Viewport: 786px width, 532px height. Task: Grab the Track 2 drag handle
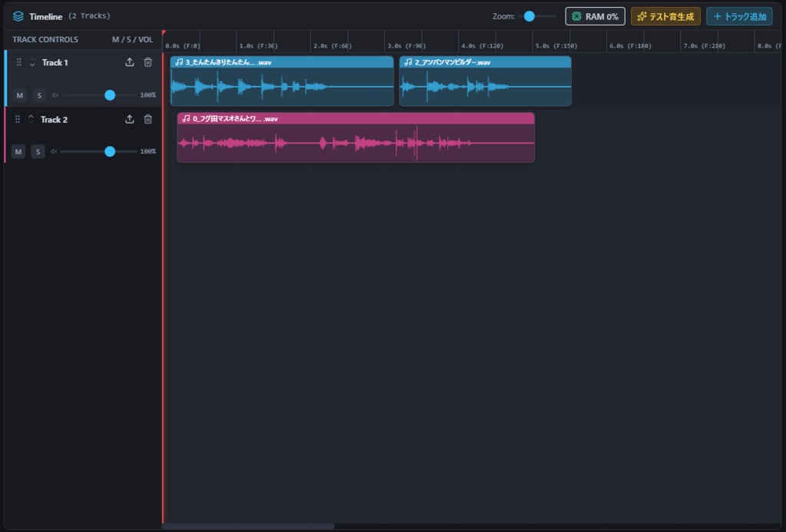click(18, 119)
